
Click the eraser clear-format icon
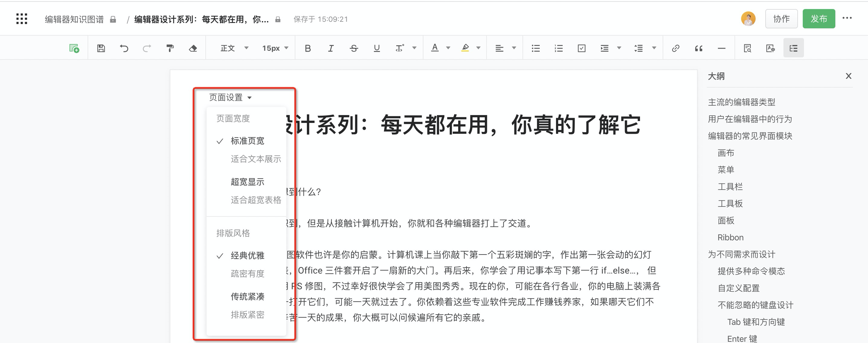click(x=193, y=48)
